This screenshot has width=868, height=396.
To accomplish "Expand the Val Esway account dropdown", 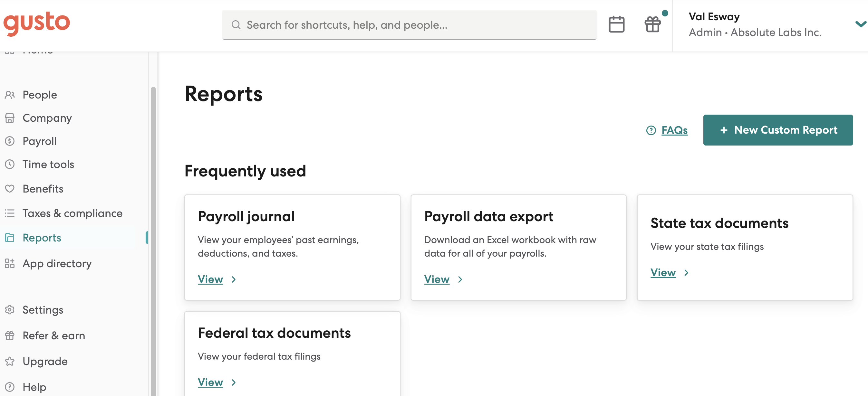I will (x=860, y=24).
